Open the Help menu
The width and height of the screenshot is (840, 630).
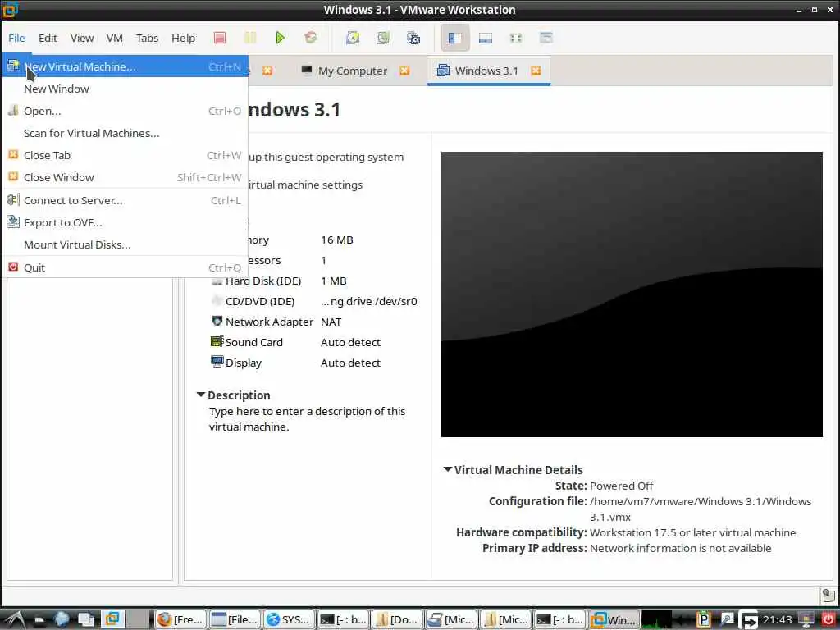(183, 38)
